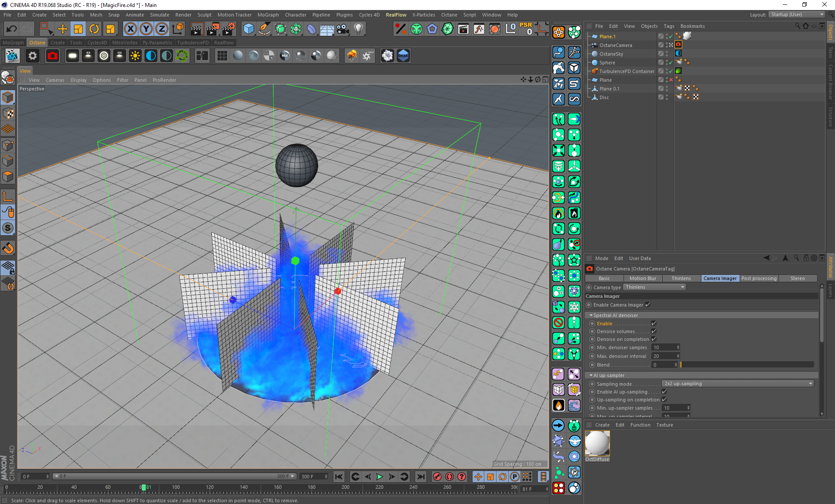Go to start of animation

point(339,477)
